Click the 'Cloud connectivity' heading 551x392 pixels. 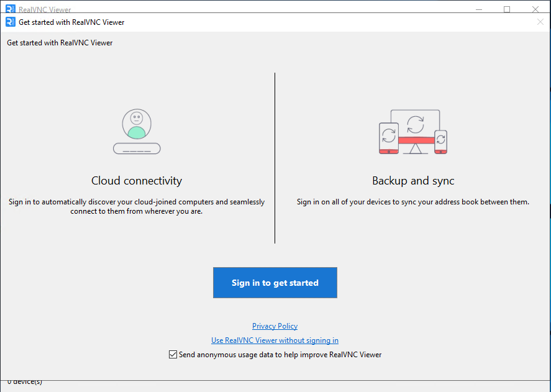[137, 181]
